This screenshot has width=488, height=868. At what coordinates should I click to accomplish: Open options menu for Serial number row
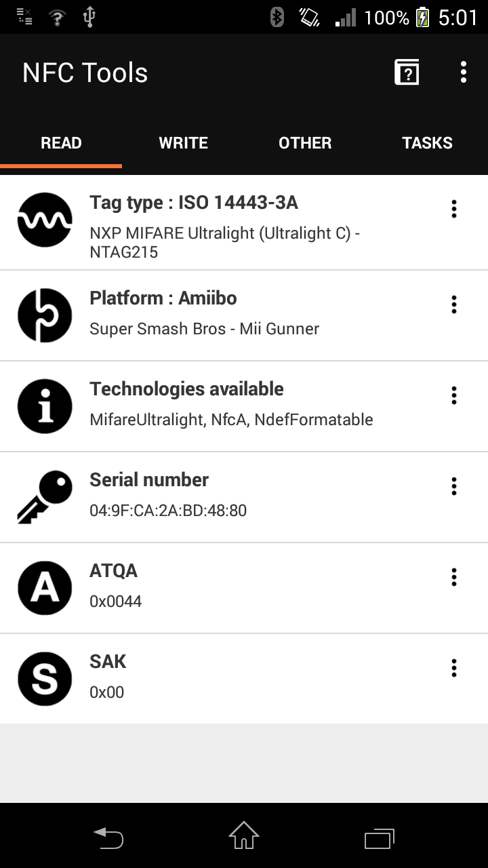(454, 486)
